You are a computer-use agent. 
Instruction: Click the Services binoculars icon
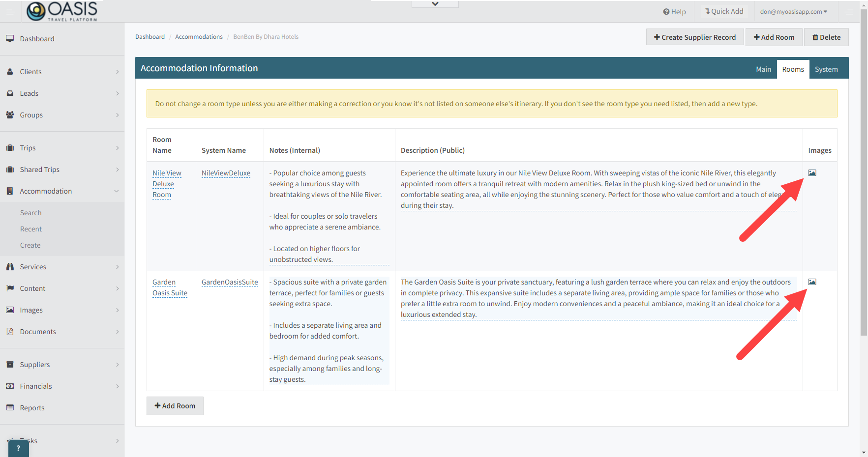(10, 266)
